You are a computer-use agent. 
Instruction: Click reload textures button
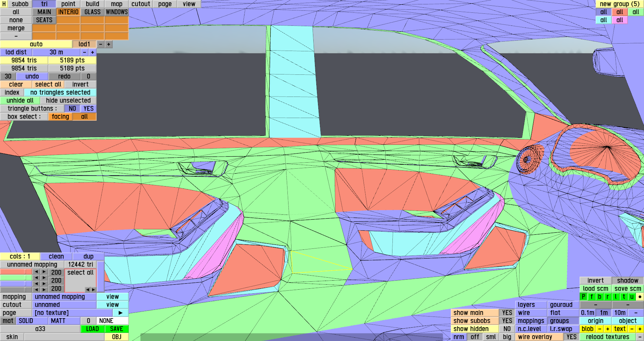tap(608, 337)
